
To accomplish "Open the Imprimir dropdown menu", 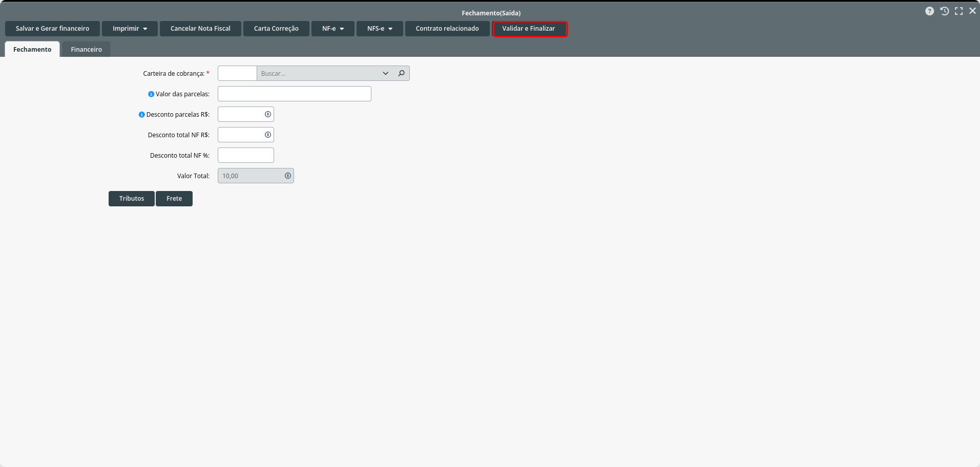I will (x=130, y=29).
